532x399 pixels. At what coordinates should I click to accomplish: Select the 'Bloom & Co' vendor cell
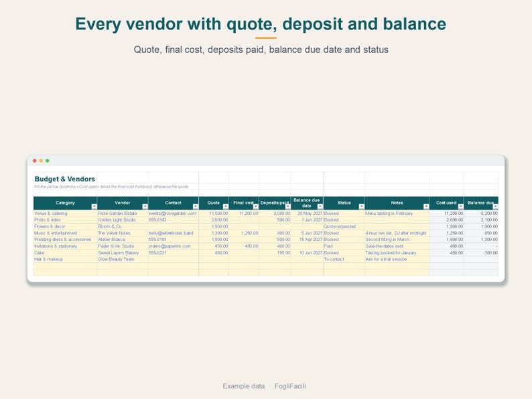(x=123, y=226)
